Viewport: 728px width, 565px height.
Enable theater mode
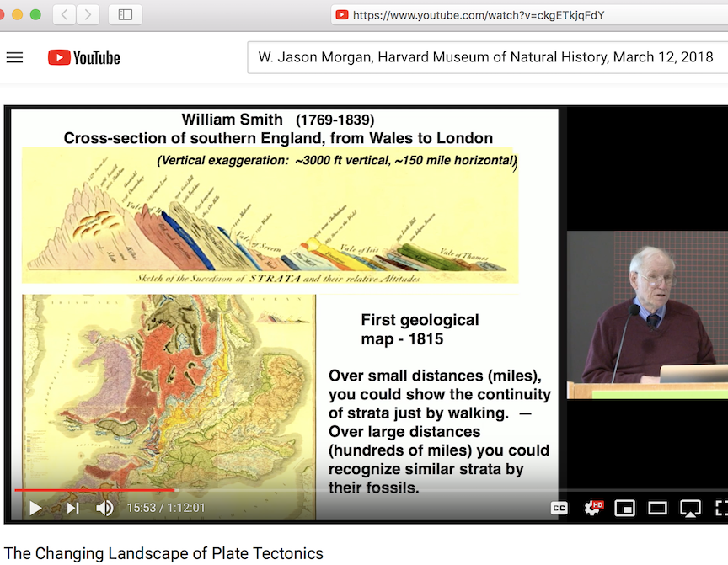[x=658, y=509]
